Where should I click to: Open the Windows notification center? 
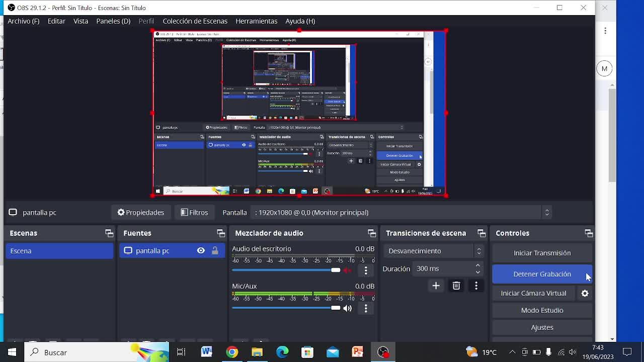627,352
